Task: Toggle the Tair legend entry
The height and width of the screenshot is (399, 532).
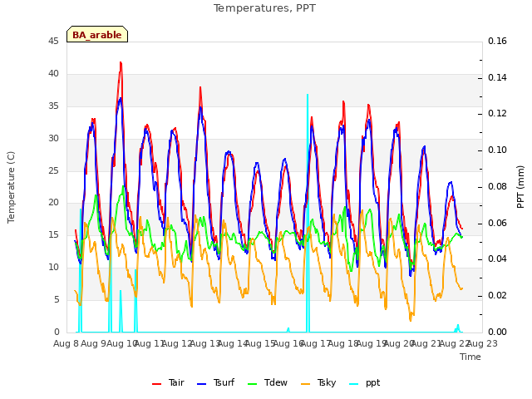Action: (x=168, y=383)
